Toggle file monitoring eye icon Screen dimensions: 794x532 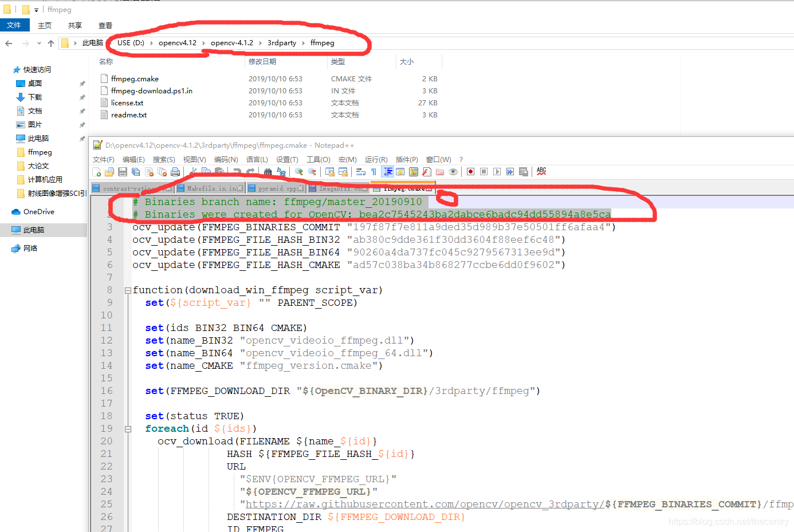point(453,172)
